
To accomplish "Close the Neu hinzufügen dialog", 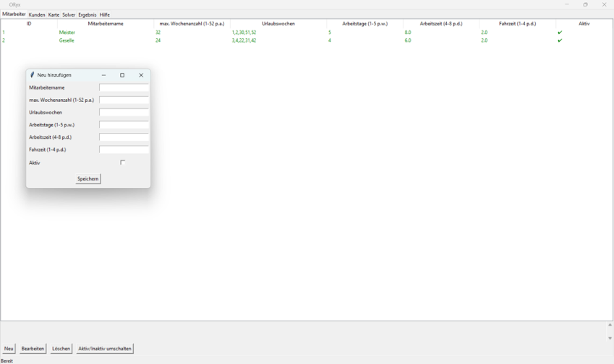I will [x=141, y=75].
